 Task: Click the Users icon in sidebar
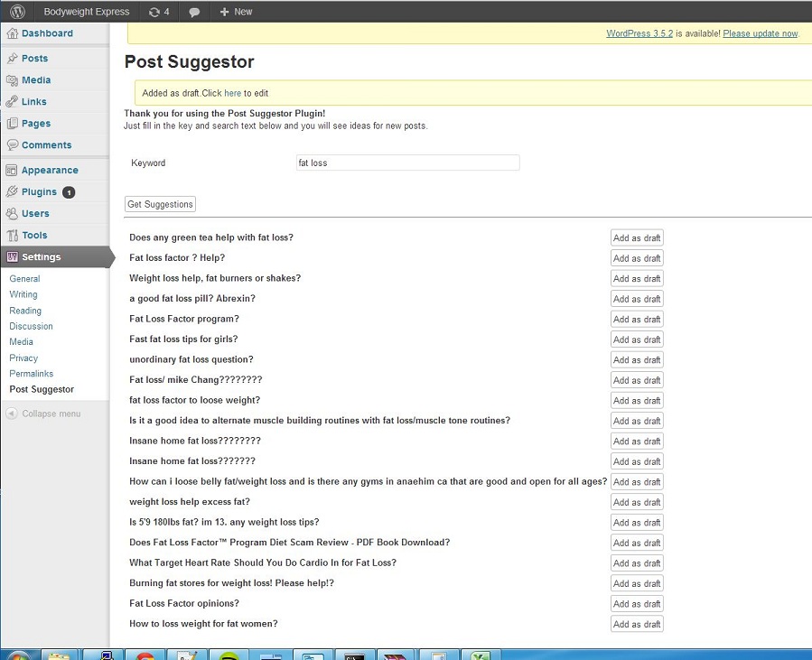12,214
